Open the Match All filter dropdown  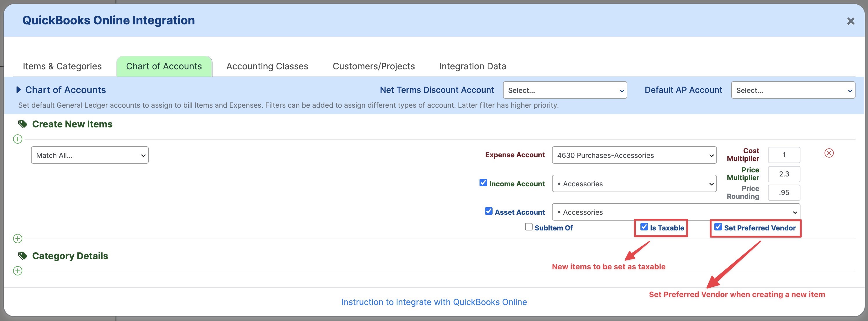90,155
